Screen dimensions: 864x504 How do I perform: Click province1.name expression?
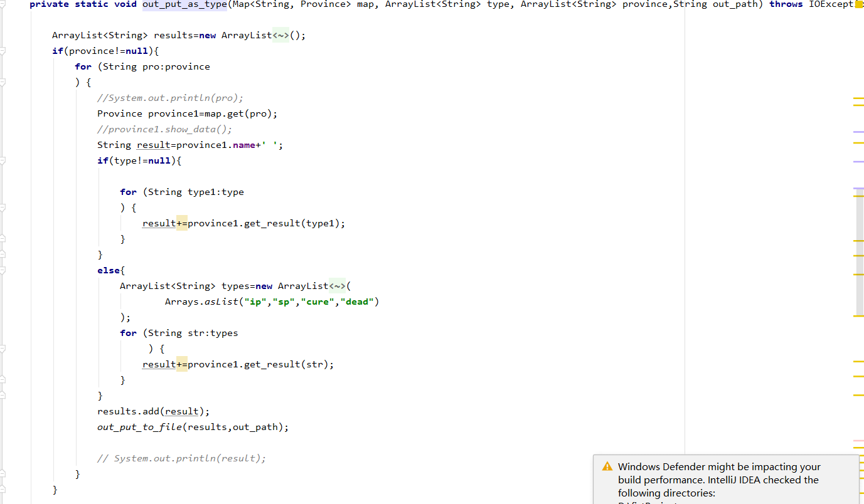216,145
